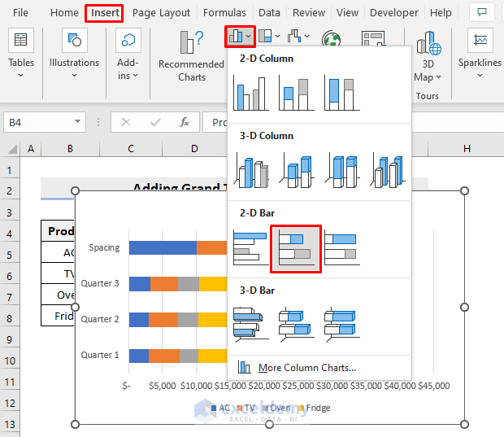Choose 2-D Clustered Column chart
This screenshot has width=504, height=437.
[x=251, y=93]
